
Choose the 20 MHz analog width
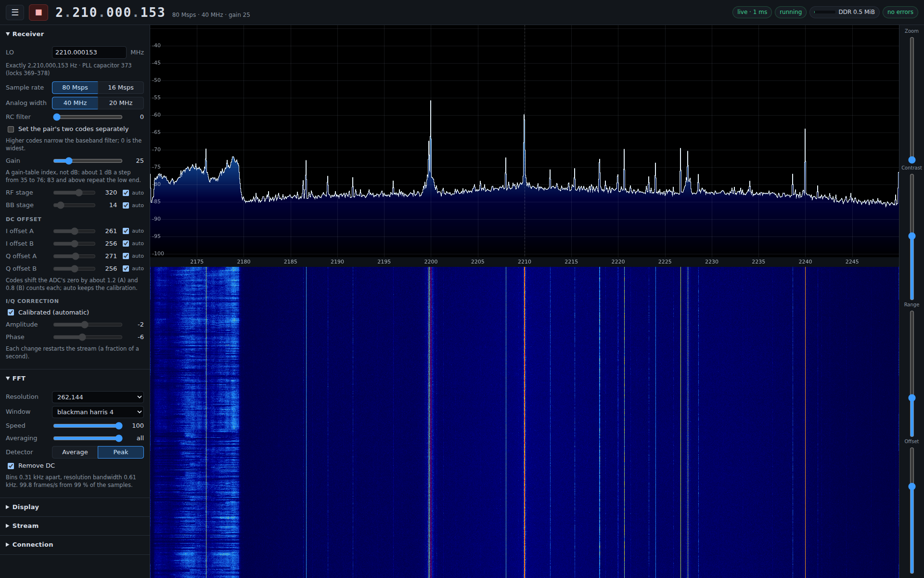point(121,103)
